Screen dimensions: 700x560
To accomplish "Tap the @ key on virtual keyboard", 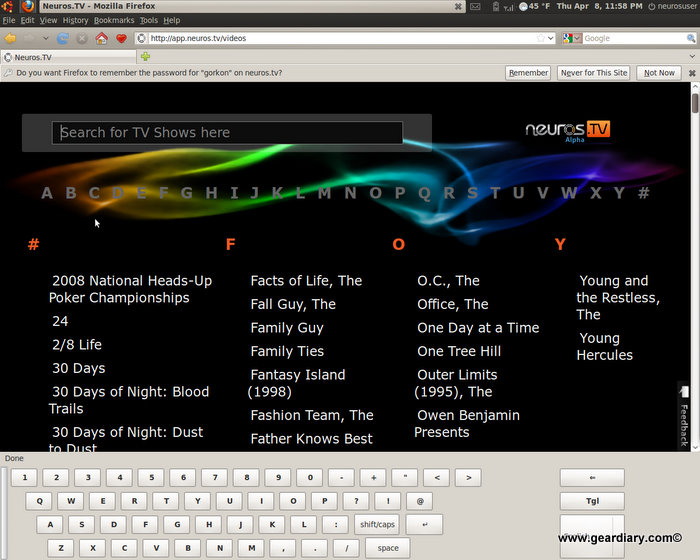I will (420, 501).
